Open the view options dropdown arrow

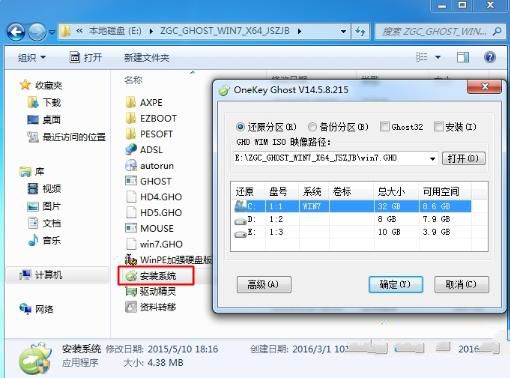pyautogui.click(x=438, y=57)
